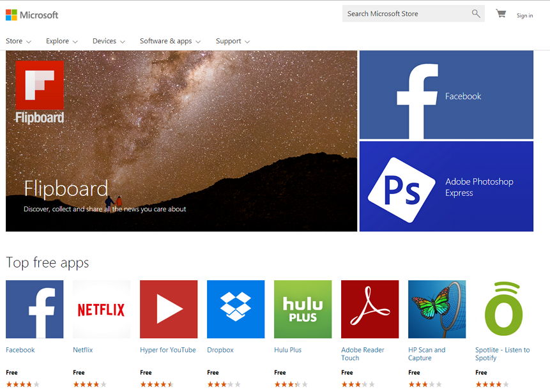Focus the Search Microsoft Store field
550x392 pixels.
(413, 13)
